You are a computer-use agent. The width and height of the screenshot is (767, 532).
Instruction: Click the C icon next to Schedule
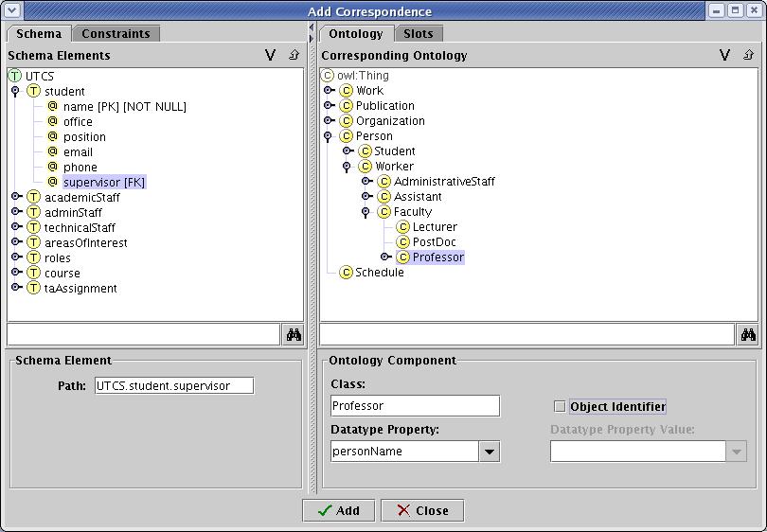click(x=346, y=273)
